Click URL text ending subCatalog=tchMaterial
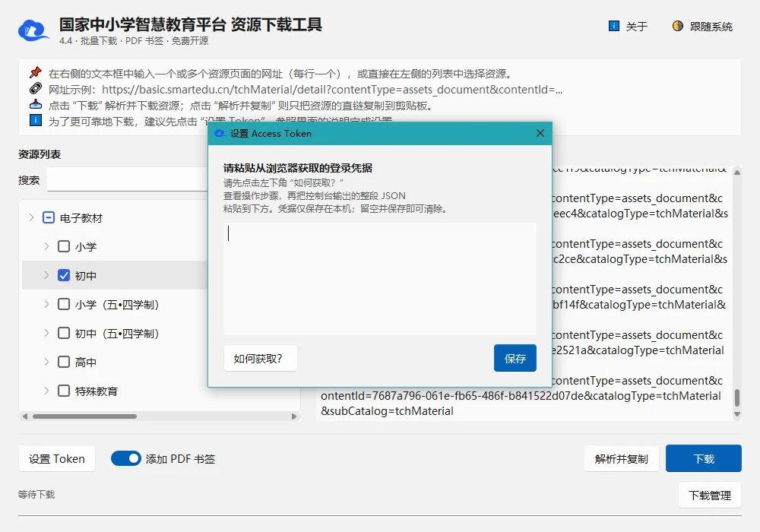Image resolution: width=760 pixels, height=532 pixels. (388, 411)
